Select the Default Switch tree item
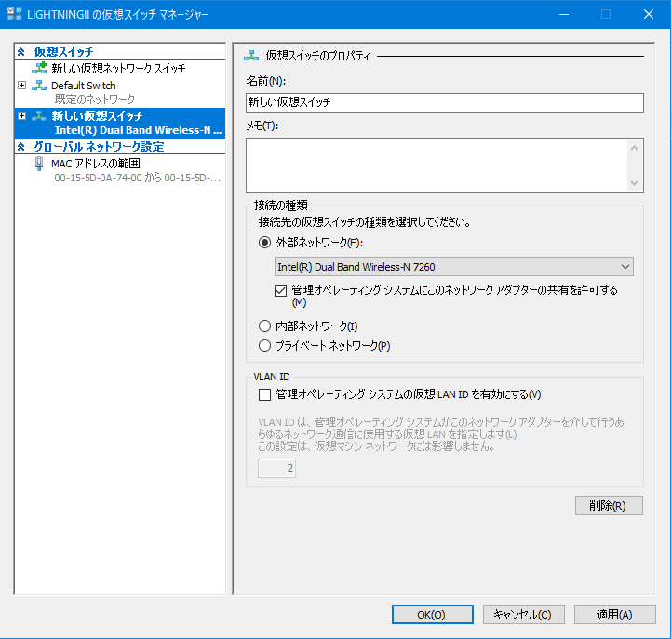The width and height of the screenshot is (672, 639). (84, 86)
